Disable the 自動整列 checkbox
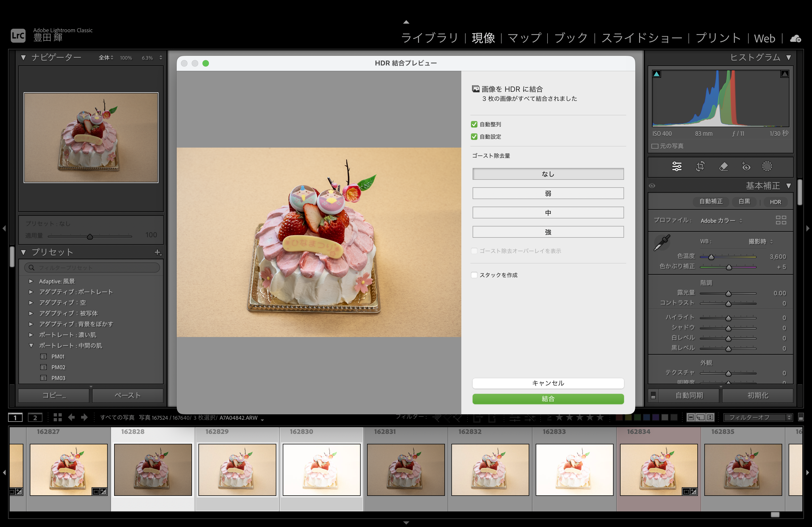812x527 pixels. [x=474, y=124]
